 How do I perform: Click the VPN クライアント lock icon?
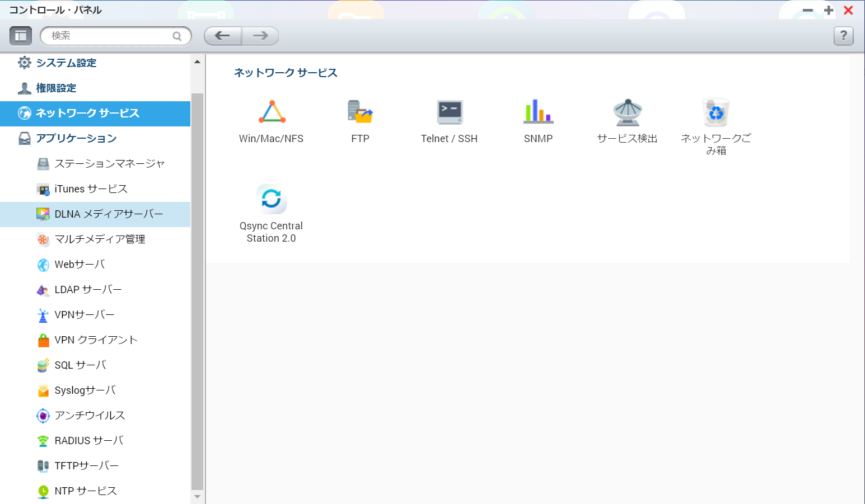click(43, 340)
